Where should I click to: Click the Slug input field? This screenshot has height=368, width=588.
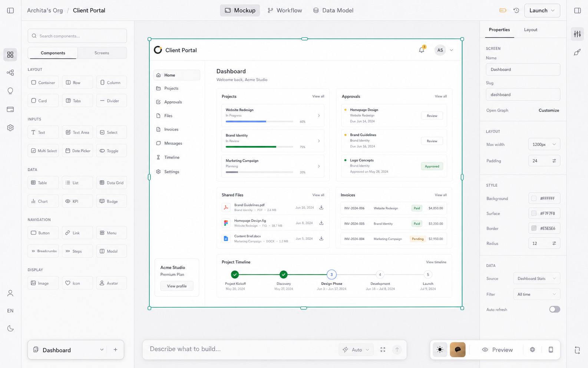pyautogui.click(x=523, y=95)
